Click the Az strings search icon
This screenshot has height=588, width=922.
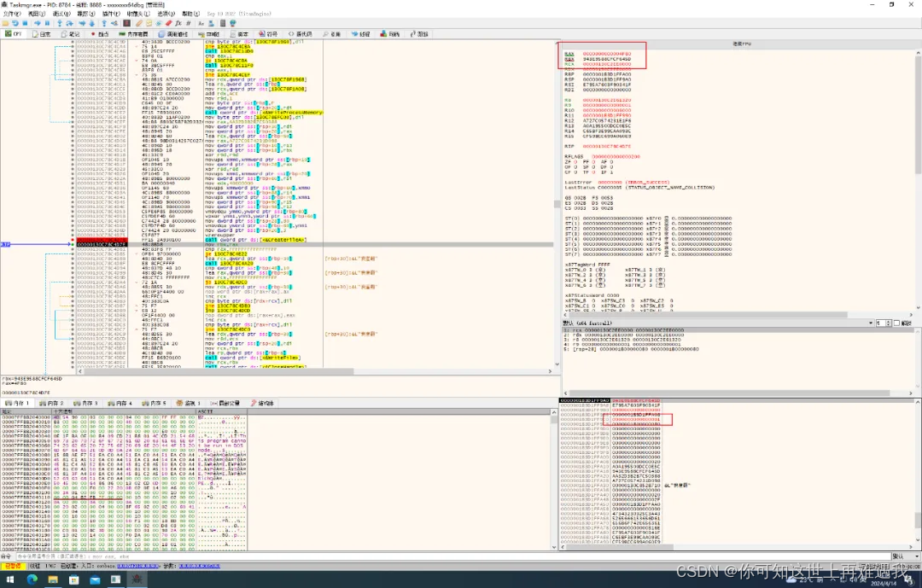[201, 24]
